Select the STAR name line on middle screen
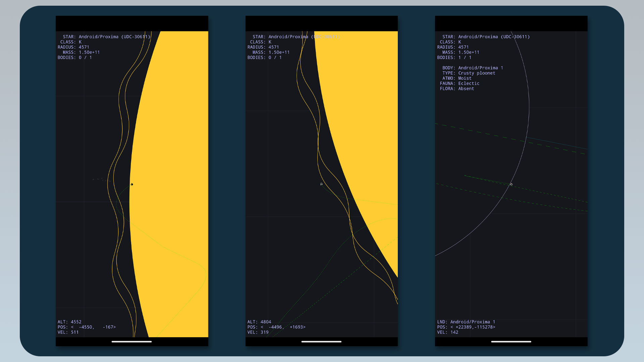The height and width of the screenshot is (362, 644). [x=297, y=37]
